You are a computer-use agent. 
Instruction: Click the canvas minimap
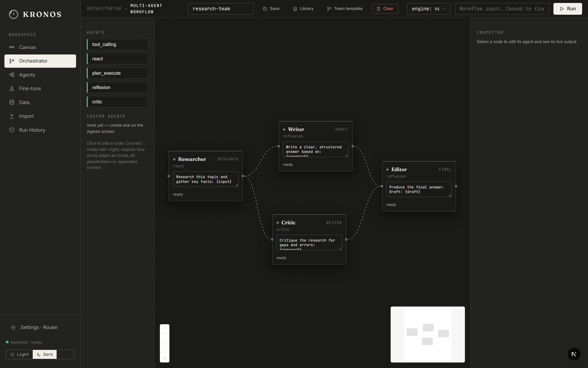tap(428, 334)
